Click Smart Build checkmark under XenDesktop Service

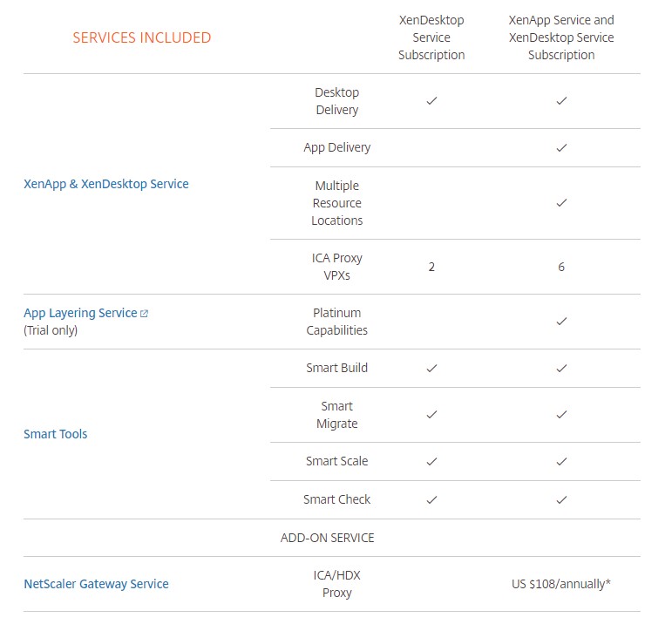click(x=431, y=369)
